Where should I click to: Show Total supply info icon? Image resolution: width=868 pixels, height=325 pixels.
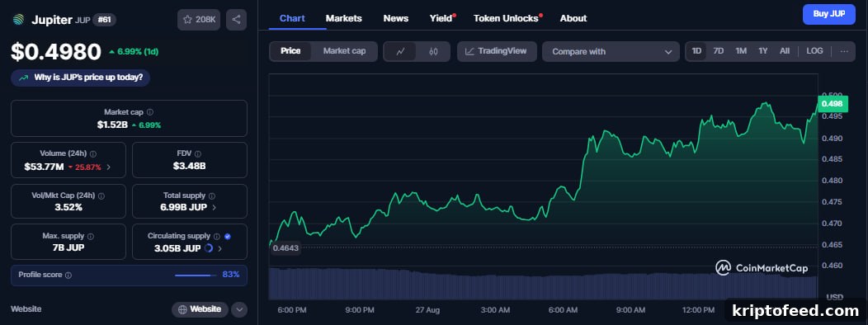(x=212, y=196)
